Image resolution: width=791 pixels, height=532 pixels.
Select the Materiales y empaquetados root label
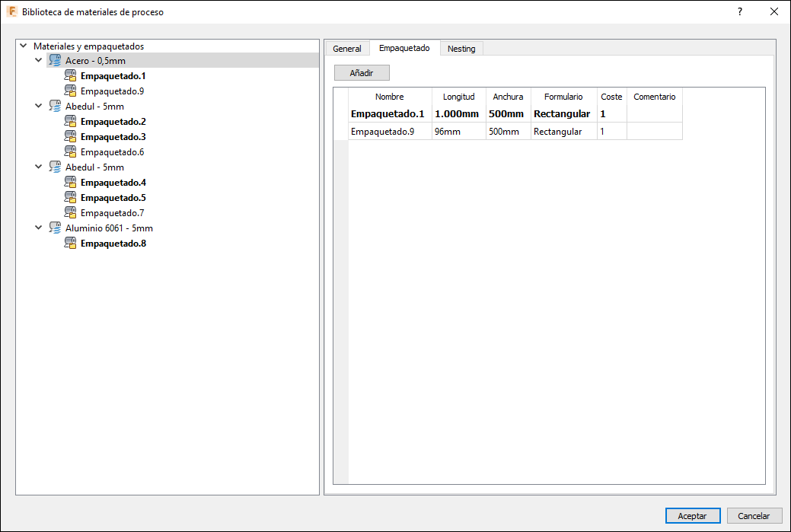click(89, 46)
